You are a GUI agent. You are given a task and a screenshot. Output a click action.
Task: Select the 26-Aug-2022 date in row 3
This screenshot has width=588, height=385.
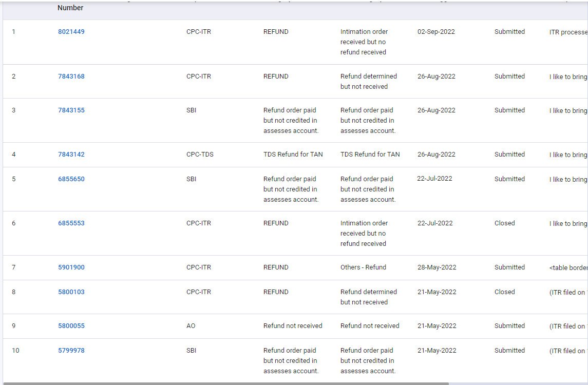pos(436,110)
